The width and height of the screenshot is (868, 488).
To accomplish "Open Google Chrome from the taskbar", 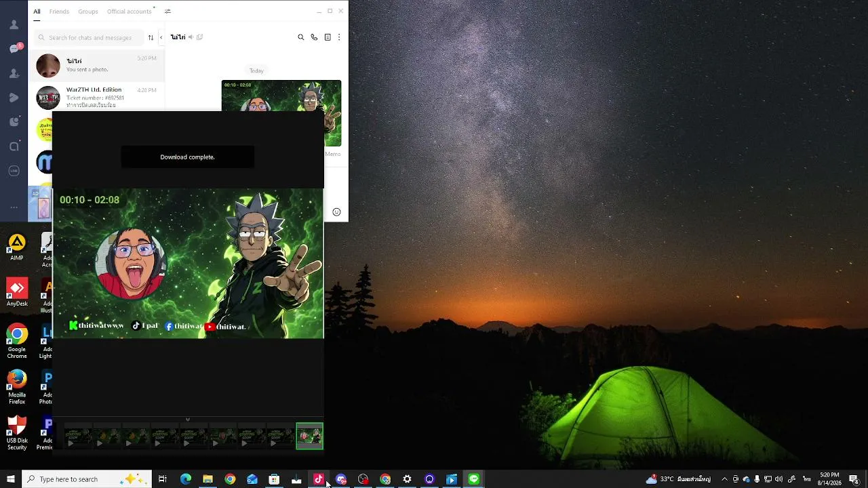I will click(230, 479).
